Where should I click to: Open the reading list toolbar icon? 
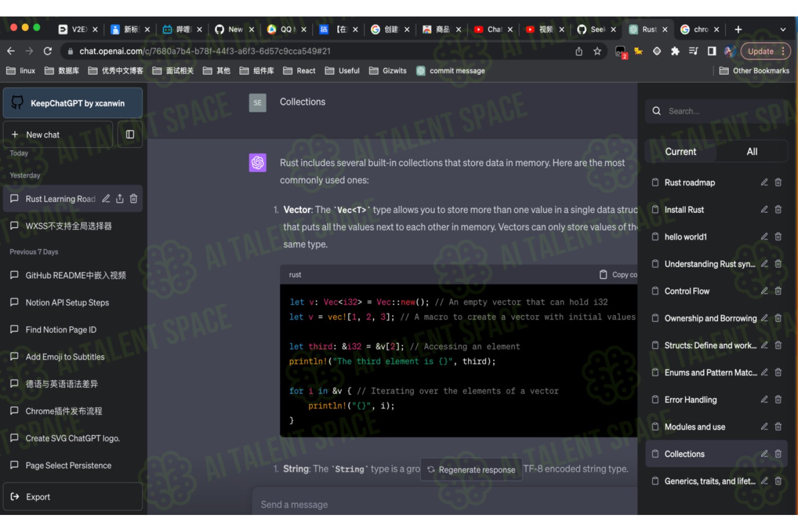(x=693, y=51)
